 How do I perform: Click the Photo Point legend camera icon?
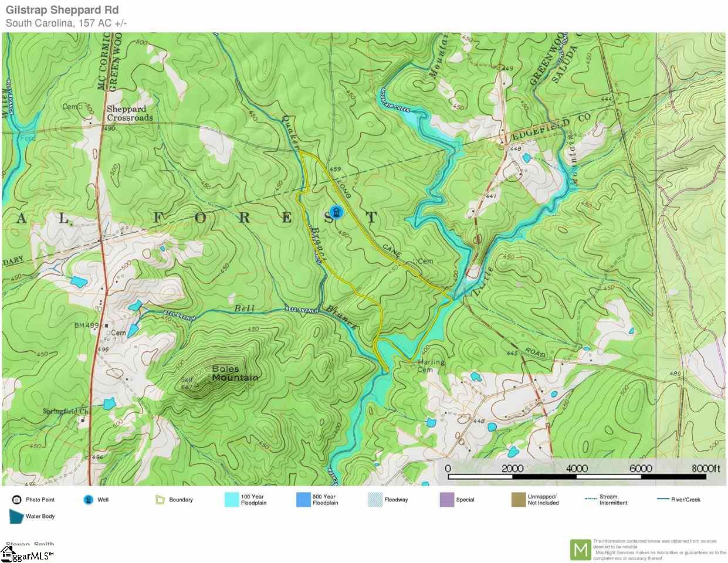click(x=16, y=500)
